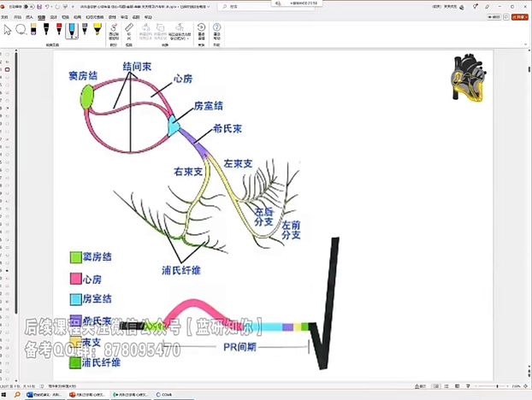Image resolution: width=532 pixels, height=400 pixels.
Task: Select the arrow selection tool in Draw ribbon
Action: 8,30
